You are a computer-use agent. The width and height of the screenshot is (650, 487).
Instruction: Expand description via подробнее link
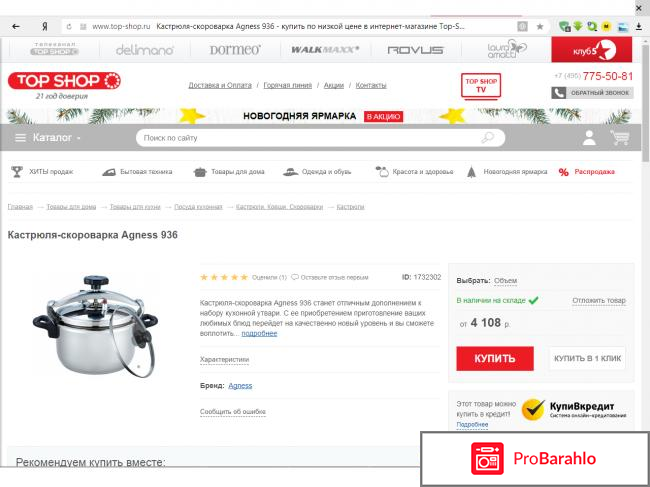tap(259, 333)
